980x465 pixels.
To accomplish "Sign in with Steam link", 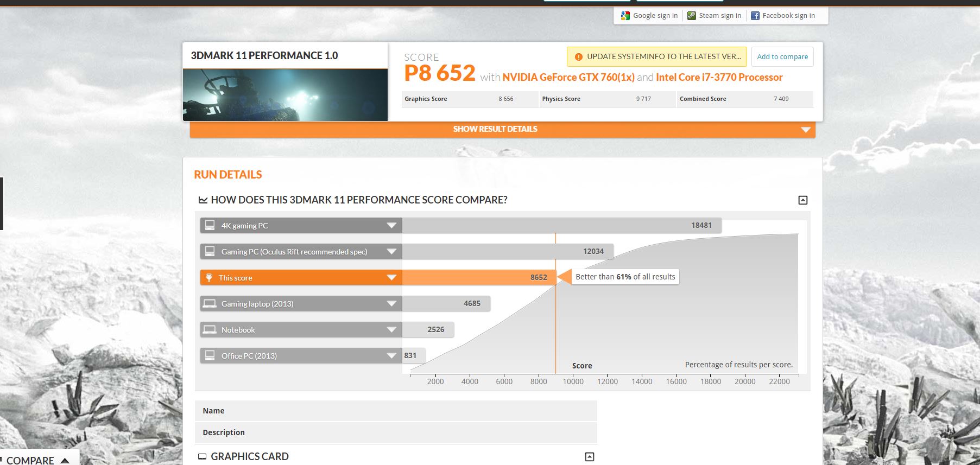I will (720, 16).
